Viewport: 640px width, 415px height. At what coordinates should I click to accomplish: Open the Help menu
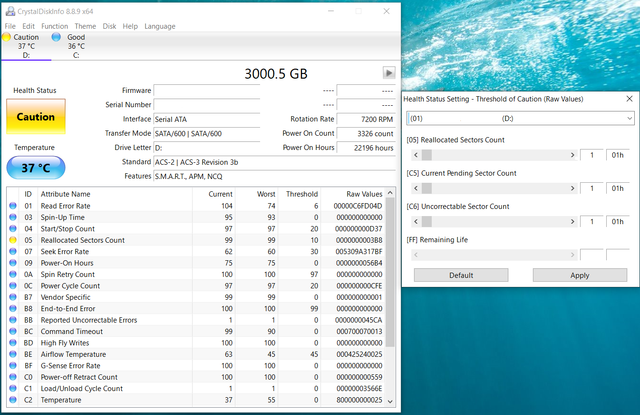pyautogui.click(x=130, y=26)
